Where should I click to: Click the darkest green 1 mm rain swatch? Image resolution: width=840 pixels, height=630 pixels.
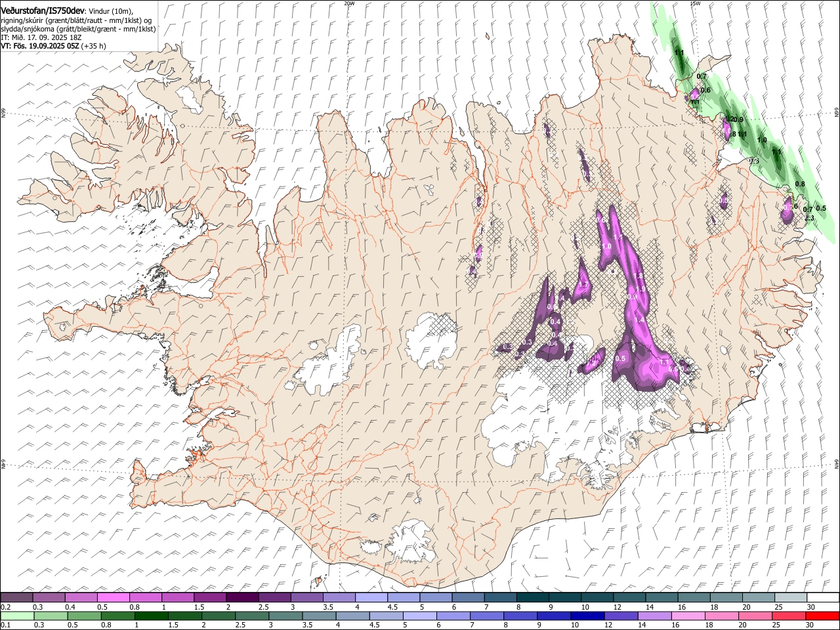[x=151, y=616]
